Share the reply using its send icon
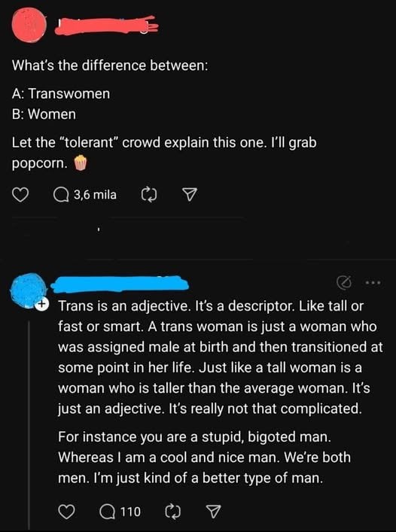Image resolution: width=396 pixels, height=532 pixels. [214, 512]
